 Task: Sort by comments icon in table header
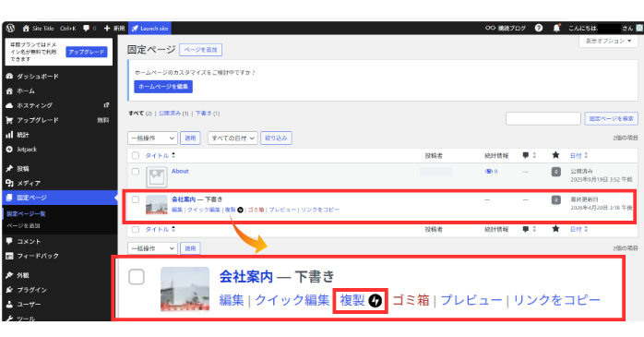tap(529, 155)
